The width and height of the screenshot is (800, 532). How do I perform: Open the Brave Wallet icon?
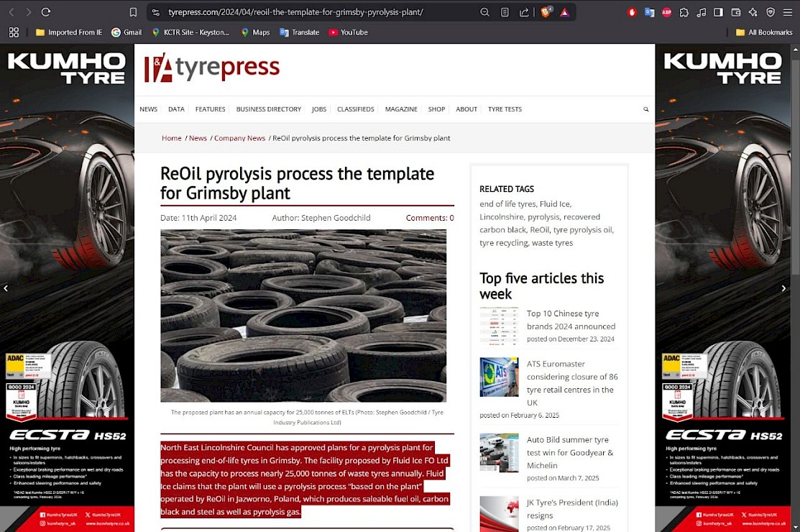point(736,12)
